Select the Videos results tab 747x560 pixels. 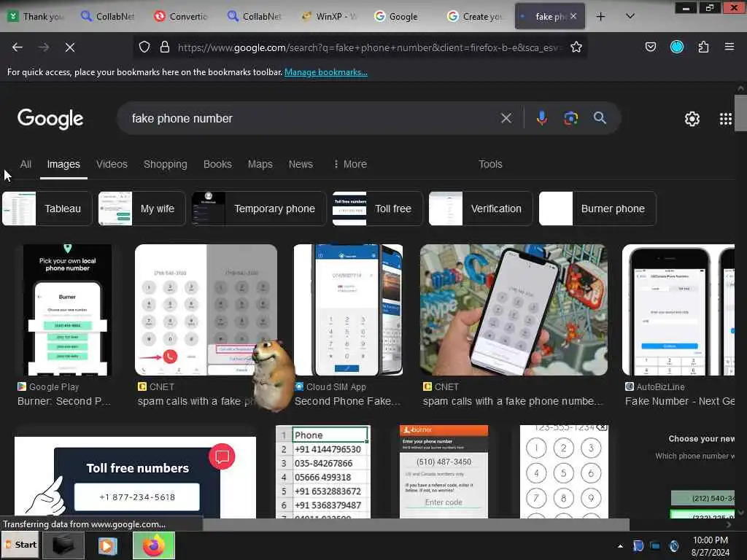click(x=112, y=164)
